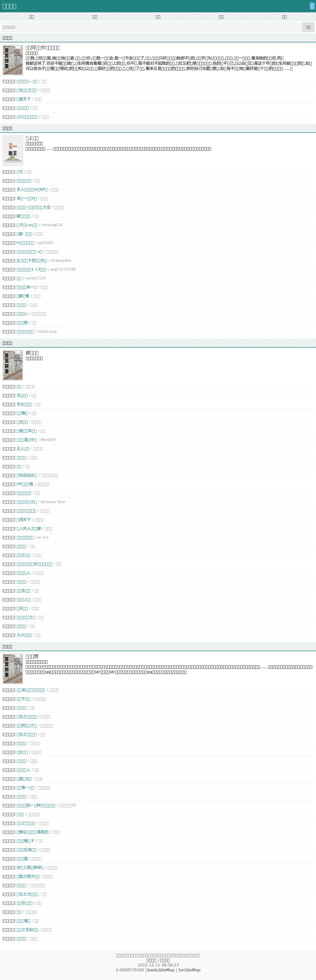
Task: Click author name 'hefeng616'
Action: tap(52, 225)
